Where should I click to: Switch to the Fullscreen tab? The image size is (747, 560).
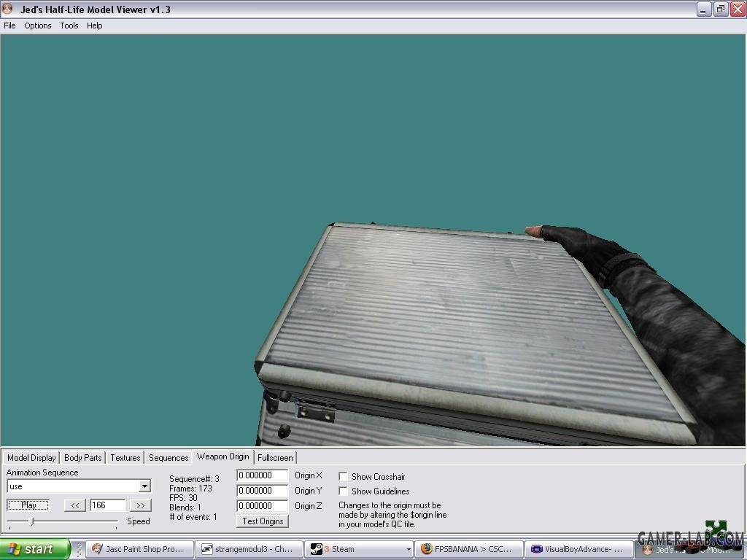coord(275,458)
